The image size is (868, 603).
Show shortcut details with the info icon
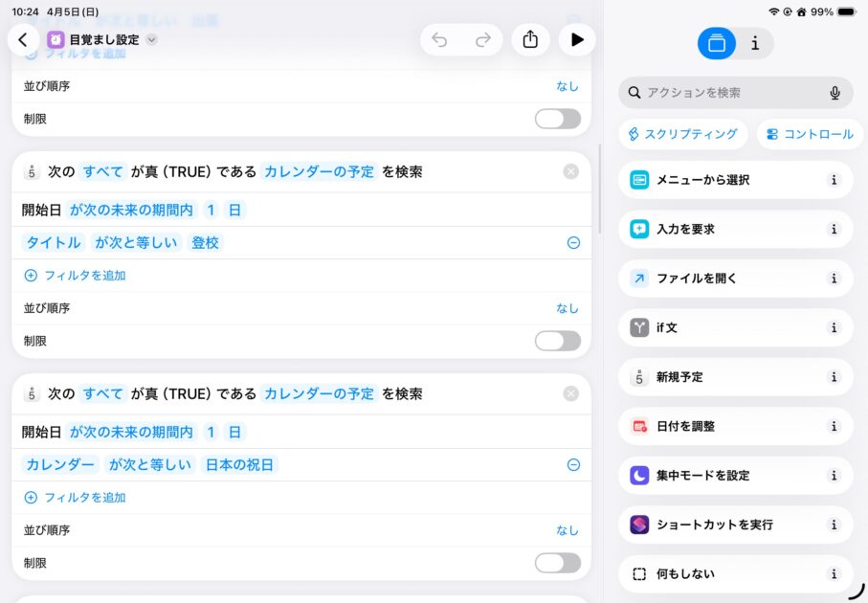[x=755, y=43]
